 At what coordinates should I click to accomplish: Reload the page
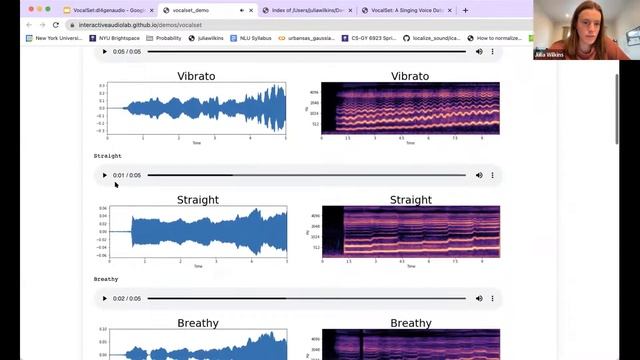(56, 25)
